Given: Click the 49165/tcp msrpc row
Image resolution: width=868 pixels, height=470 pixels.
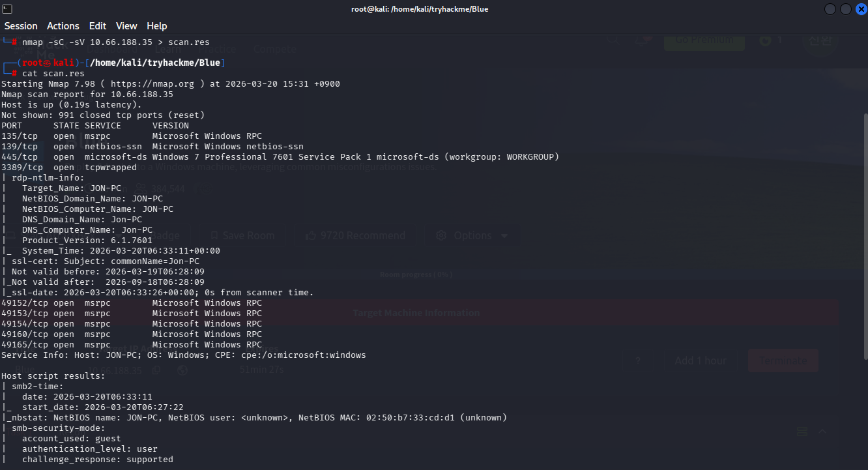Looking at the screenshot, I should pyautogui.click(x=132, y=345).
